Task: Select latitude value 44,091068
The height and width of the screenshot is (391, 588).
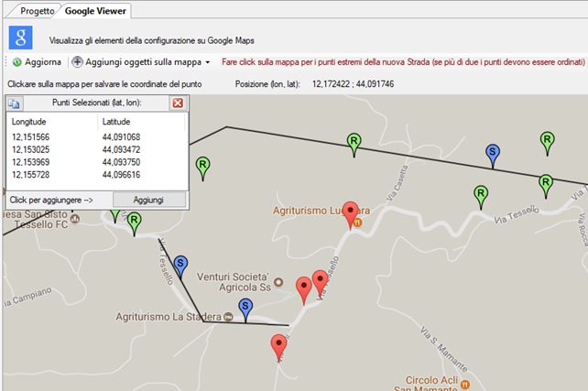Action: click(x=121, y=137)
